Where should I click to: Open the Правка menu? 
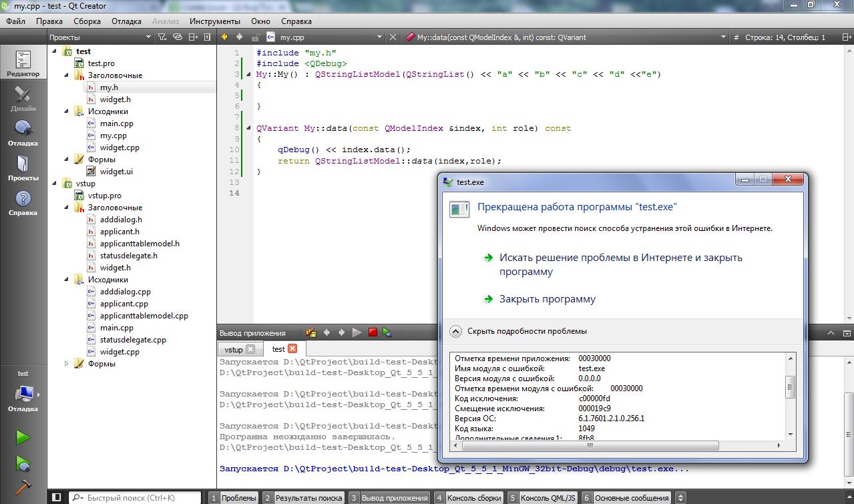tap(49, 21)
